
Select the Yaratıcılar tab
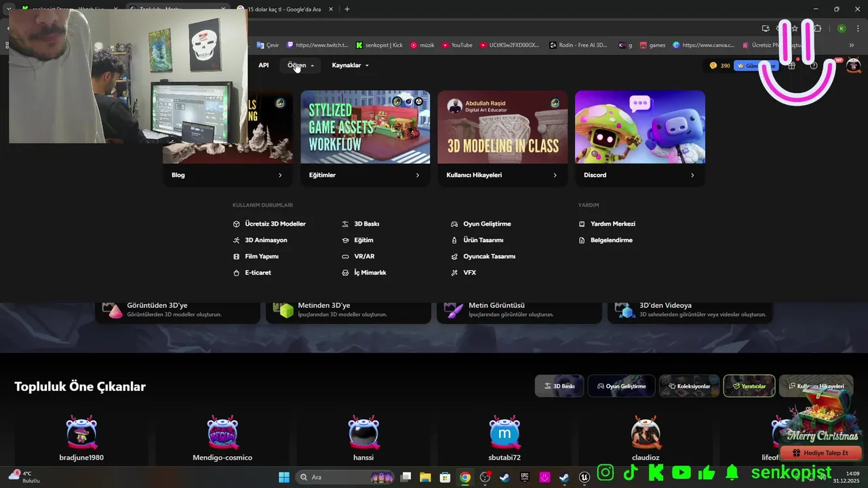coord(749,386)
